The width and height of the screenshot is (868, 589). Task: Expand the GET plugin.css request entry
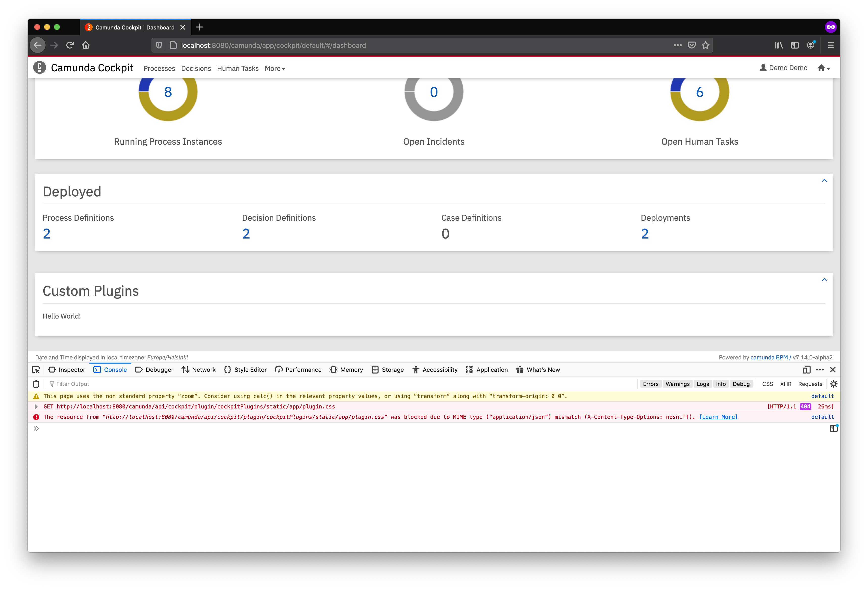click(x=36, y=407)
